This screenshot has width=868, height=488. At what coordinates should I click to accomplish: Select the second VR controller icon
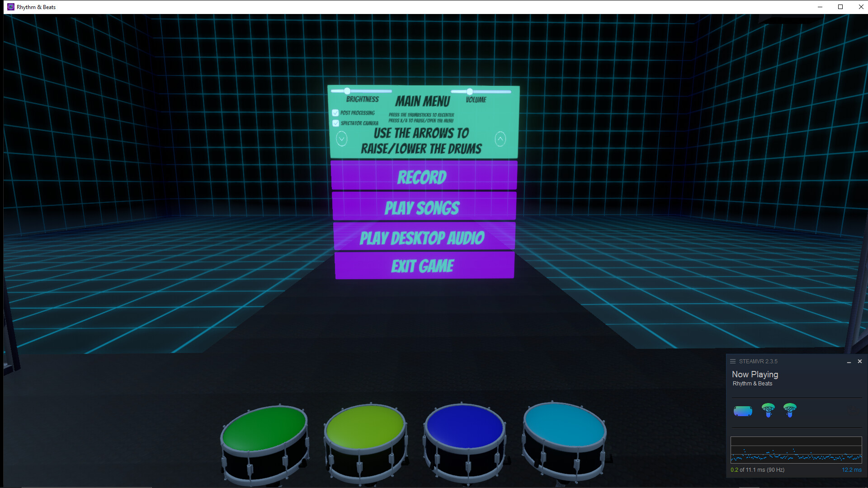790,411
